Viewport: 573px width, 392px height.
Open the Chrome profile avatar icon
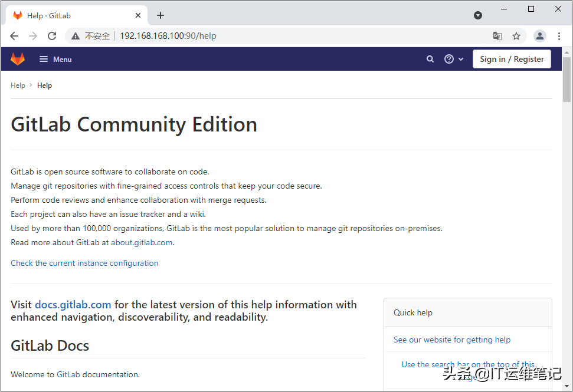coord(540,36)
